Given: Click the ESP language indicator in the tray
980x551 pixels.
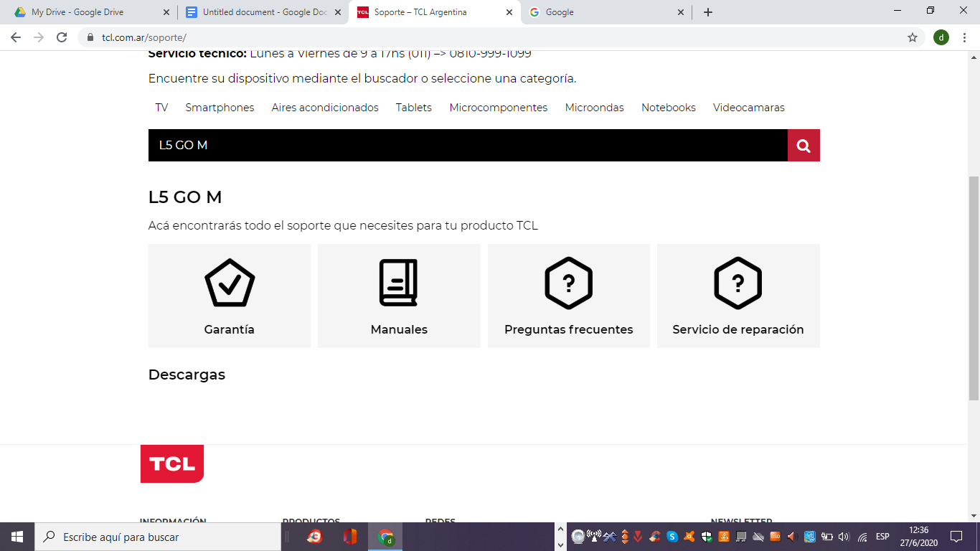Looking at the screenshot, I should click(x=882, y=537).
